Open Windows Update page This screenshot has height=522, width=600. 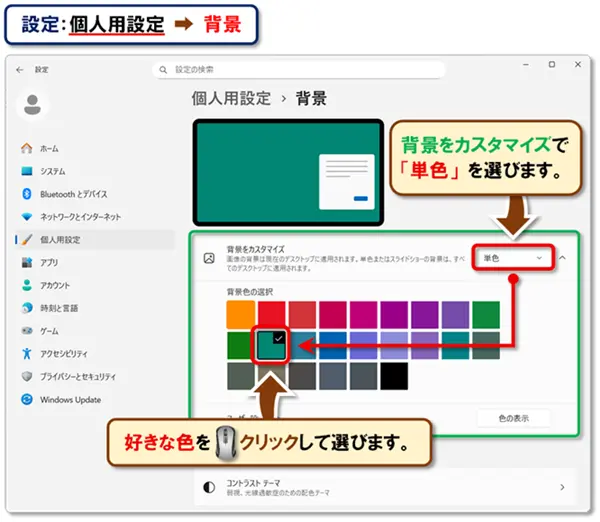71,400
